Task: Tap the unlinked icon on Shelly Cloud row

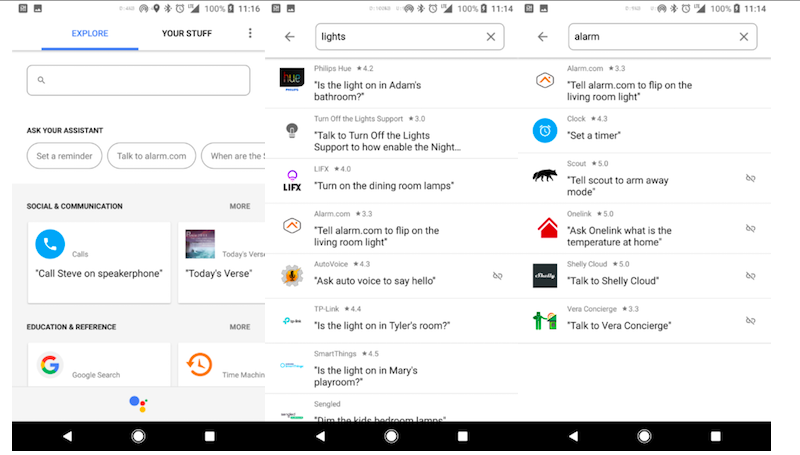Action: click(751, 276)
